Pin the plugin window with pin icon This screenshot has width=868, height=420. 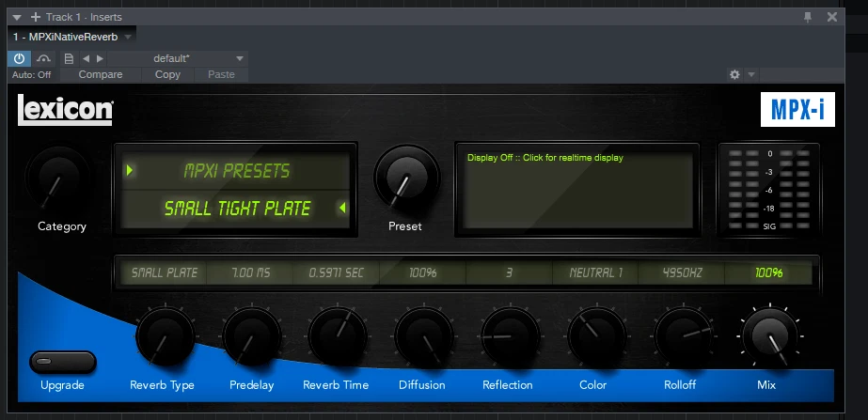808,17
